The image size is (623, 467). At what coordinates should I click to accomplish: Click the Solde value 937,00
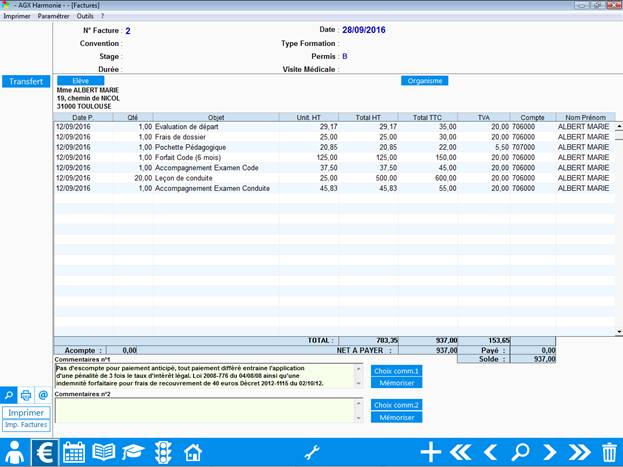(533, 359)
